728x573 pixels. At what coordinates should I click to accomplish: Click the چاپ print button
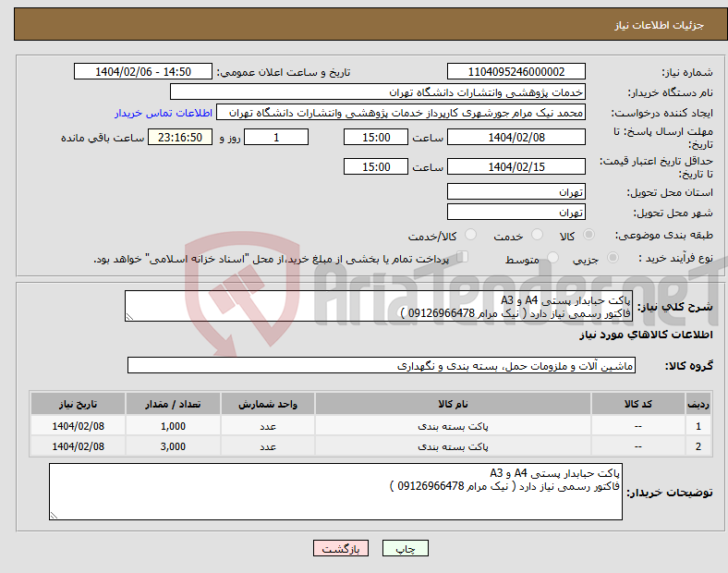pyautogui.click(x=405, y=548)
